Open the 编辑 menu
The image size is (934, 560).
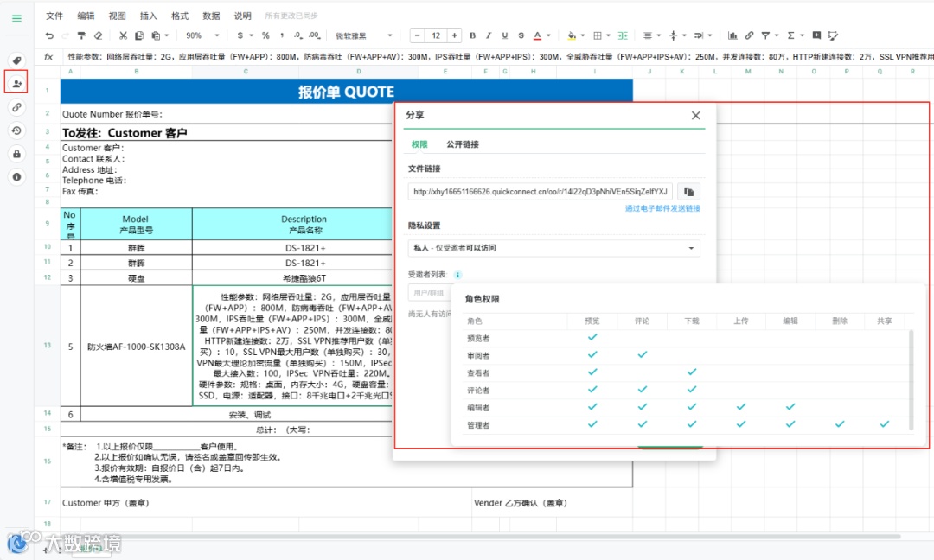(x=86, y=16)
